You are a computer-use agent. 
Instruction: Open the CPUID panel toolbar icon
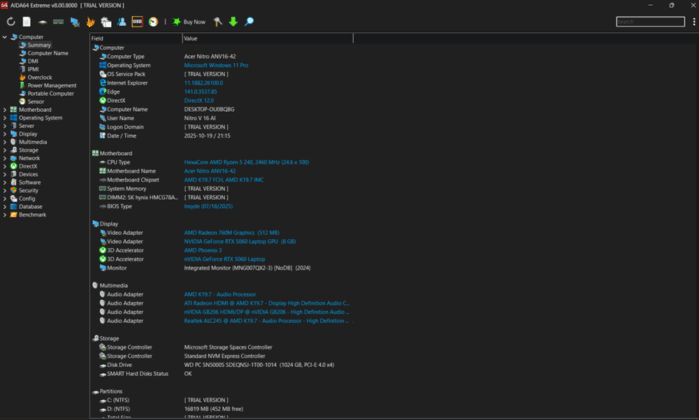tap(106, 21)
